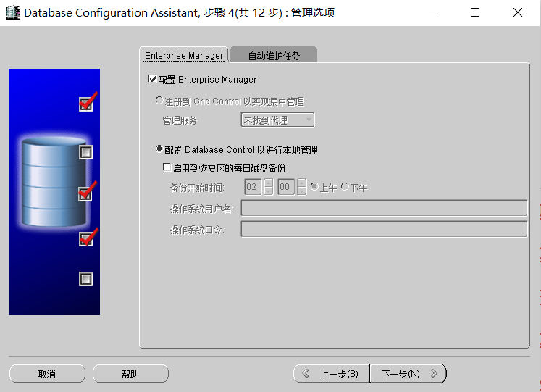Decrease the backup minutes with down arrow
The image size is (541, 392).
tap(301, 191)
